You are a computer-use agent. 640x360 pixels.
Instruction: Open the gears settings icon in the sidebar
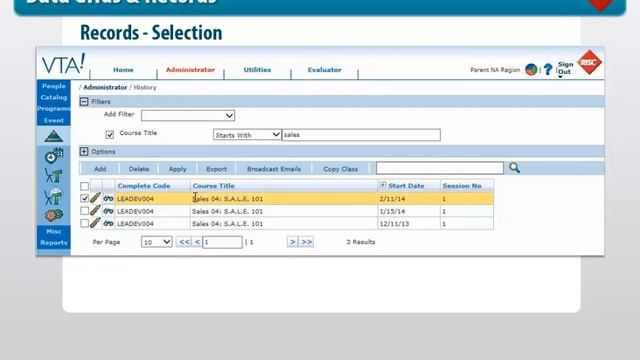click(x=53, y=215)
